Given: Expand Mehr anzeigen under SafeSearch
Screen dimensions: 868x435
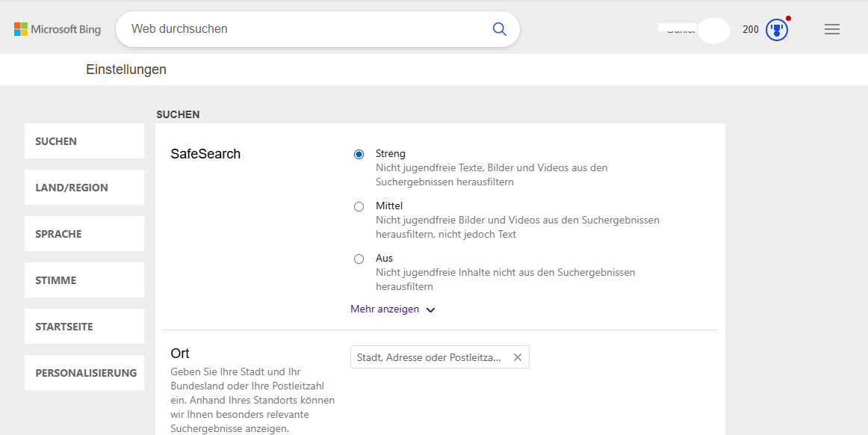Looking at the screenshot, I should pyautogui.click(x=392, y=309).
